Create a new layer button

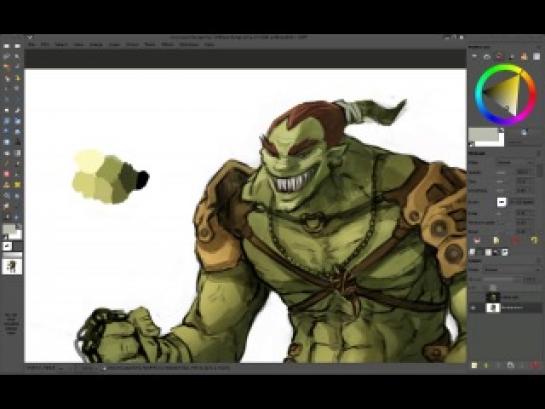pyautogui.click(x=474, y=365)
